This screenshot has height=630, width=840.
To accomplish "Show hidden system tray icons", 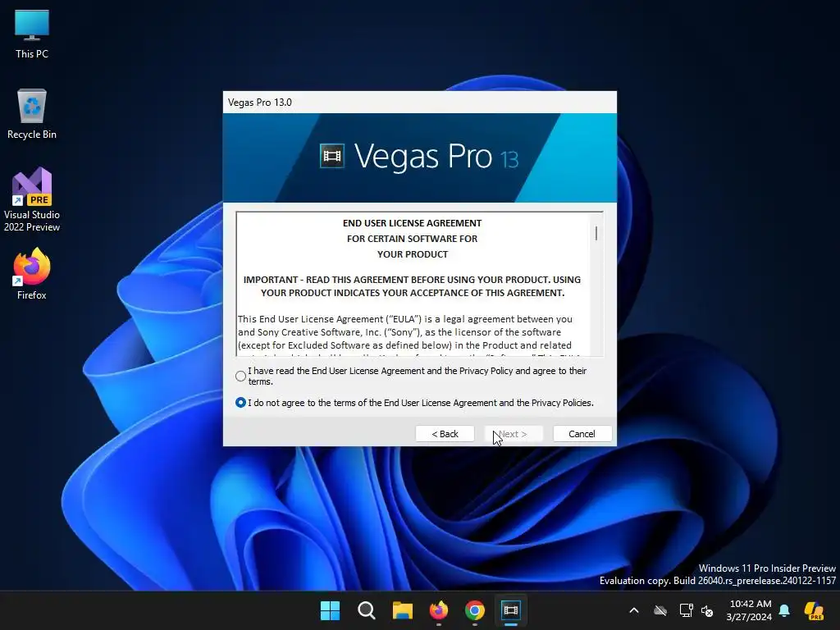I will [634, 610].
